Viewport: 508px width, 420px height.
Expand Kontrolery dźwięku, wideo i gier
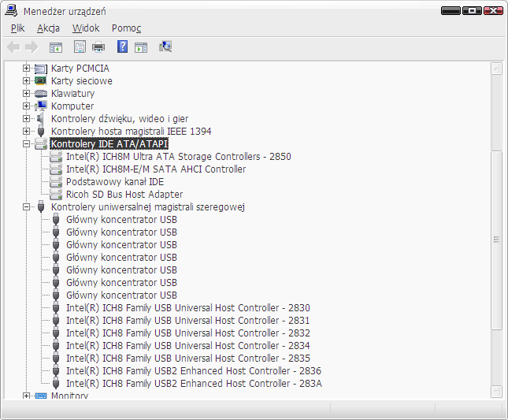click(26, 119)
